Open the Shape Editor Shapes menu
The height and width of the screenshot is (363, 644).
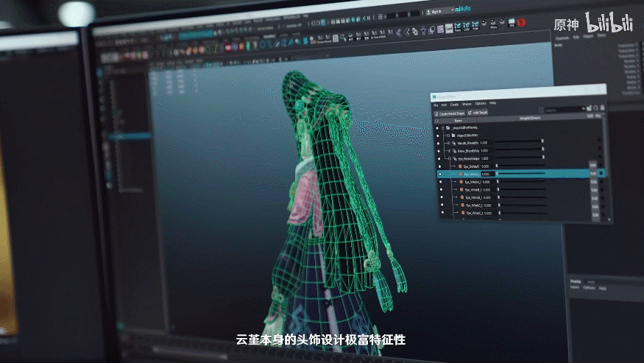click(467, 104)
